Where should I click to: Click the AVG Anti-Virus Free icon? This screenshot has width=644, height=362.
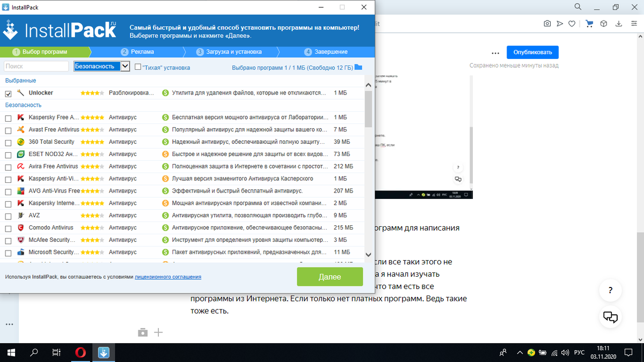point(20,191)
